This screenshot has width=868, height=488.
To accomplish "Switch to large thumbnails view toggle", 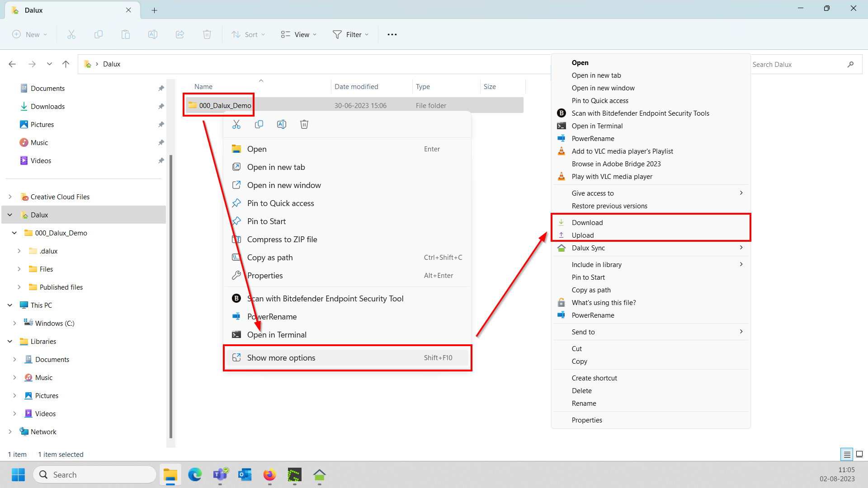I will pyautogui.click(x=859, y=454).
